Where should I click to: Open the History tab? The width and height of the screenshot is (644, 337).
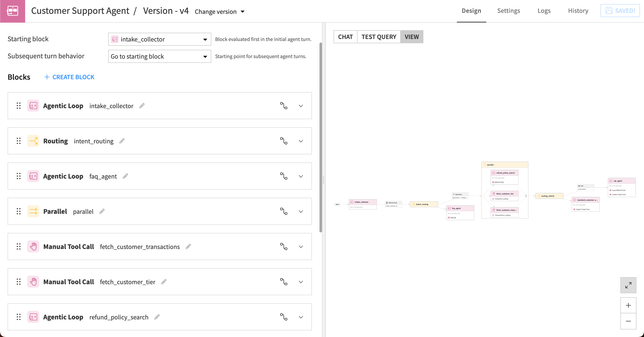pos(578,11)
